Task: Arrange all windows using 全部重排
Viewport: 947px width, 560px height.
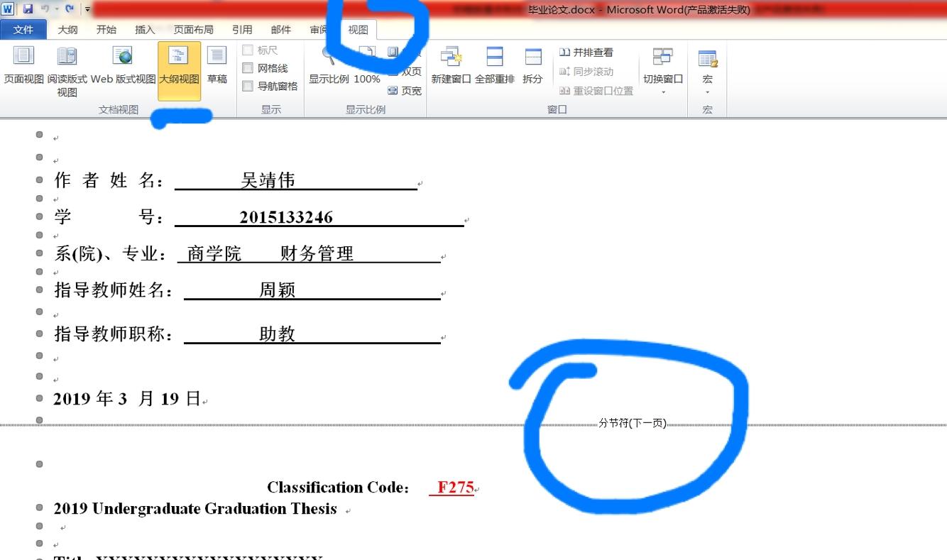Action: click(494, 67)
